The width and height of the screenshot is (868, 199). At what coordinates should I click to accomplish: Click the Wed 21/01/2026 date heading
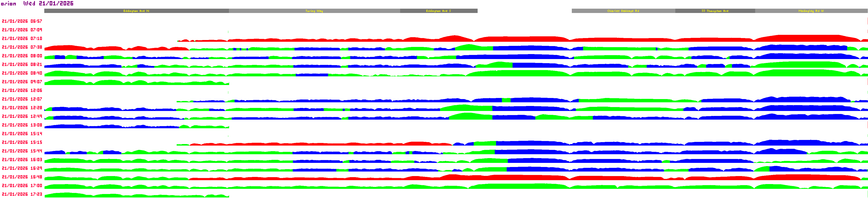pyautogui.click(x=48, y=3)
